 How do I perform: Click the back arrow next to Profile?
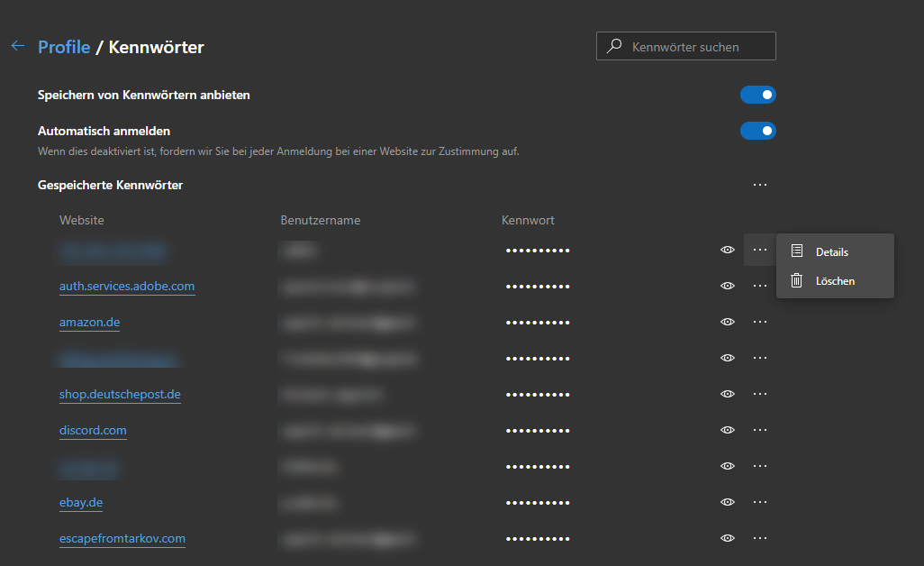[x=18, y=46]
